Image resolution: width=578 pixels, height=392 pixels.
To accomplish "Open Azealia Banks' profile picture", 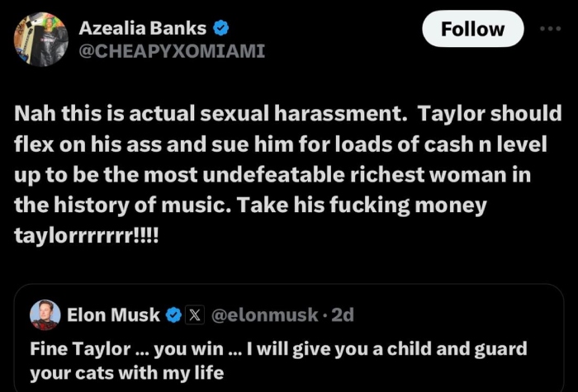I will (40, 40).
